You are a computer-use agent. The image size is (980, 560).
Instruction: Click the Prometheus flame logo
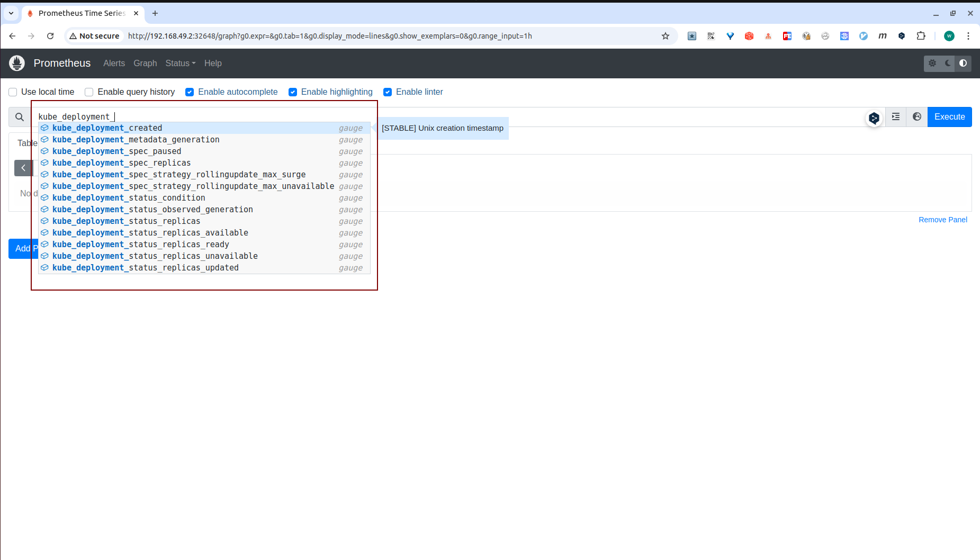click(x=17, y=63)
